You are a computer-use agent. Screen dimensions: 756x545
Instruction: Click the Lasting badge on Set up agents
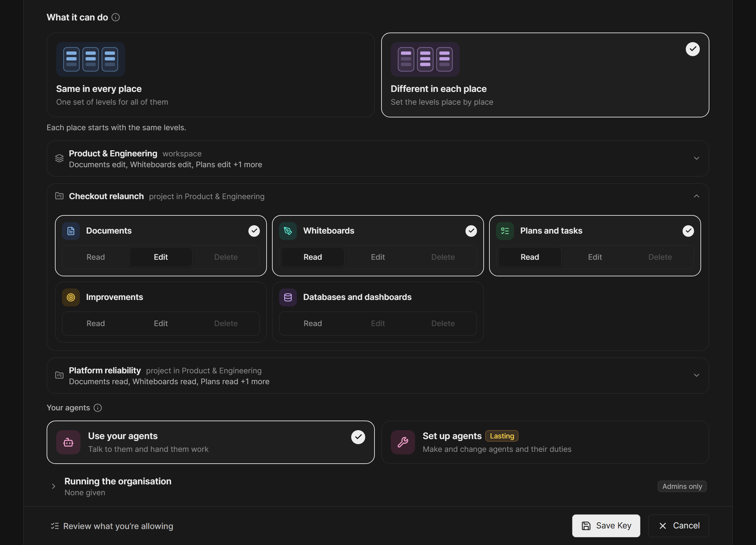502,436
